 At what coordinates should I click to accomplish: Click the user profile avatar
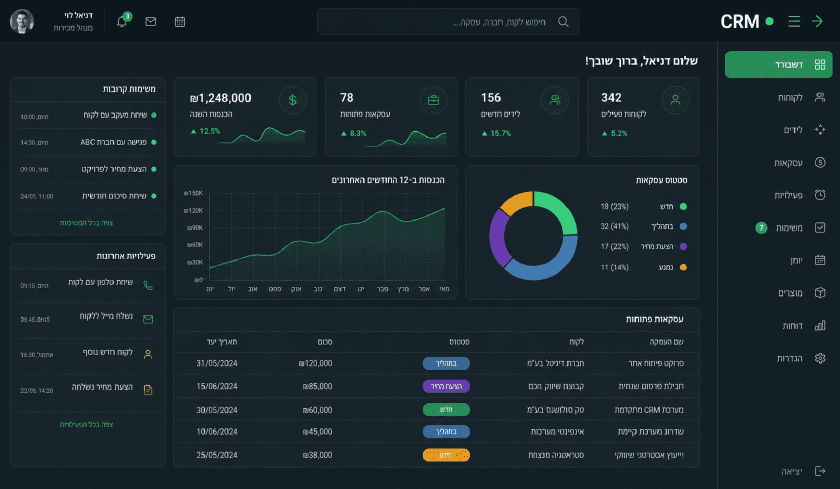coord(22,21)
